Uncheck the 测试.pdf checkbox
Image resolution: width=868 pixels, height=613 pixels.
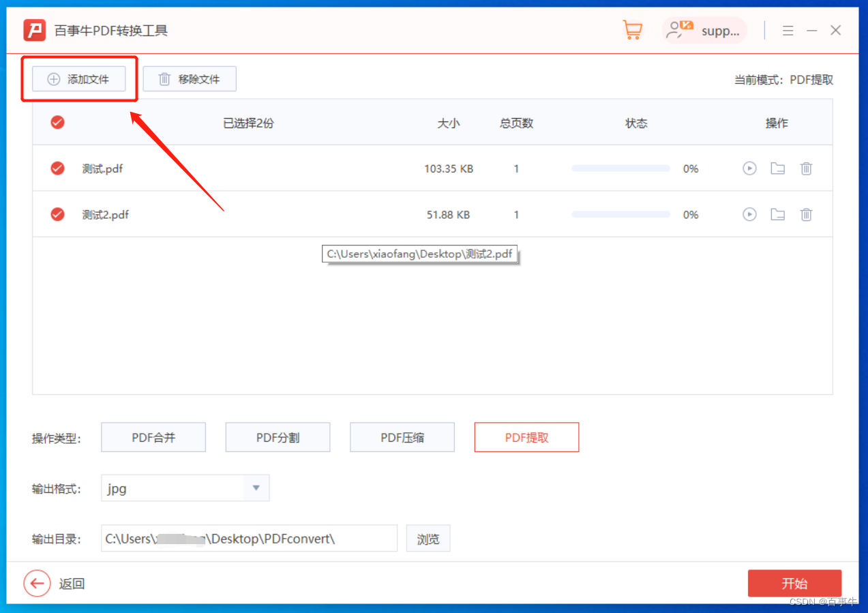click(58, 168)
